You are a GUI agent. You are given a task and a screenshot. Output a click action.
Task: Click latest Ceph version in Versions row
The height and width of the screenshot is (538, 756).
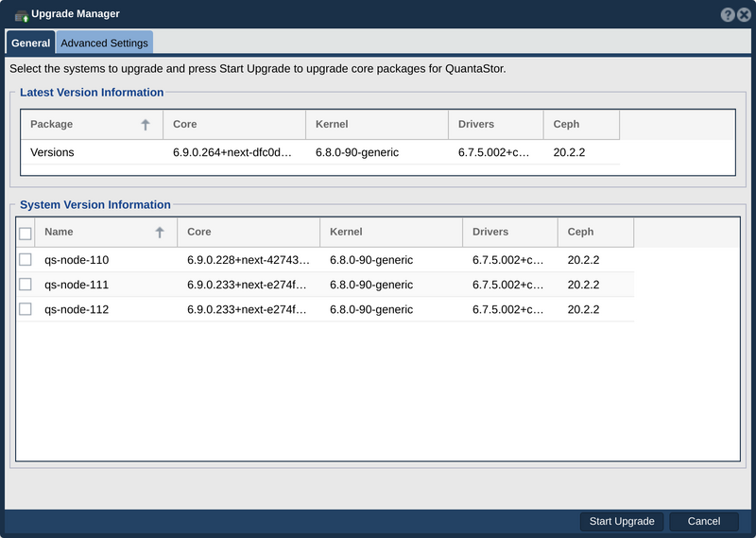(x=569, y=152)
